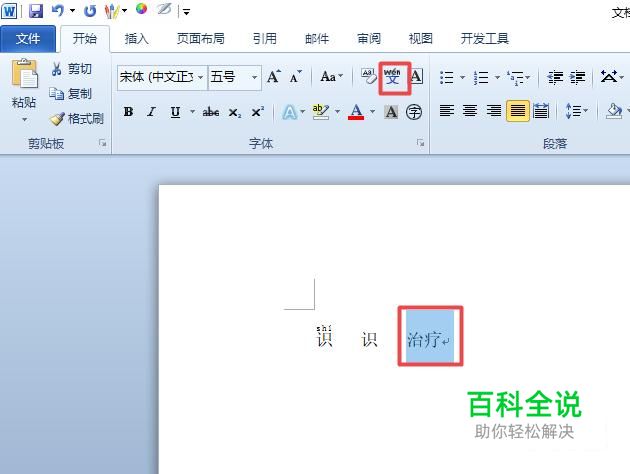The width and height of the screenshot is (630, 474).
Task: Switch to the Review (审阅) tab
Action: coord(369,39)
